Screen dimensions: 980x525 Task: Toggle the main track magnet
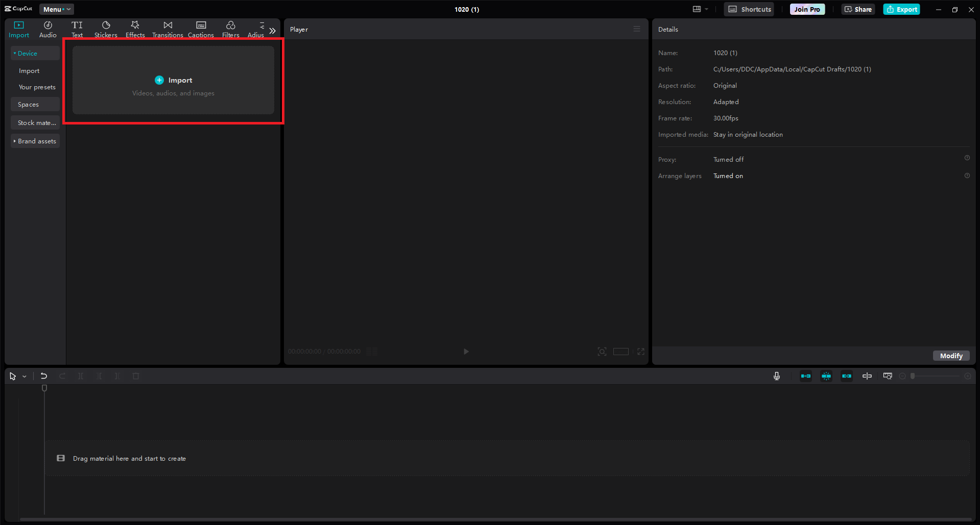(806, 376)
